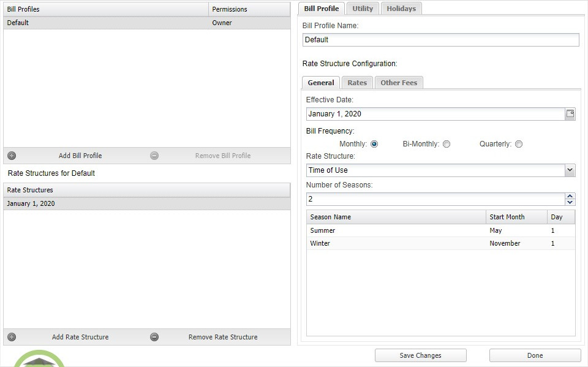The height and width of the screenshot is (367, 588).
Task: Click Add Bill Profile
Action: [80, 156]
